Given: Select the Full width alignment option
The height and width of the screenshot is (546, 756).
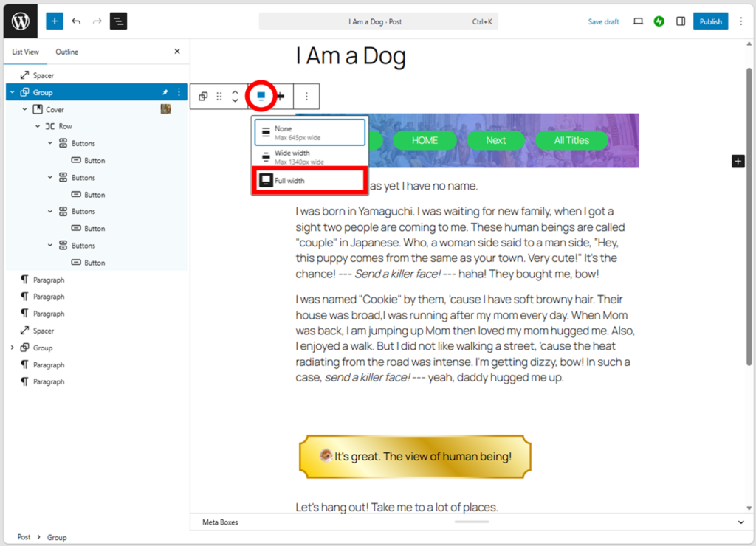Looking at the screenshot, I should click(x=309, y=181).
